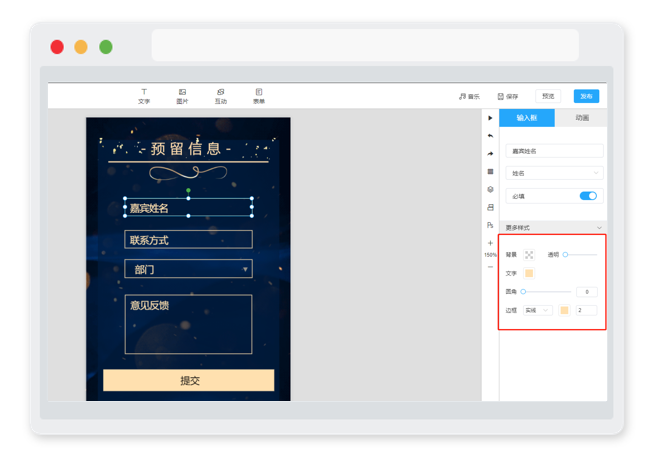Open the 边框 border color swatch
660x462 pixels.
[x=564, y=310]
